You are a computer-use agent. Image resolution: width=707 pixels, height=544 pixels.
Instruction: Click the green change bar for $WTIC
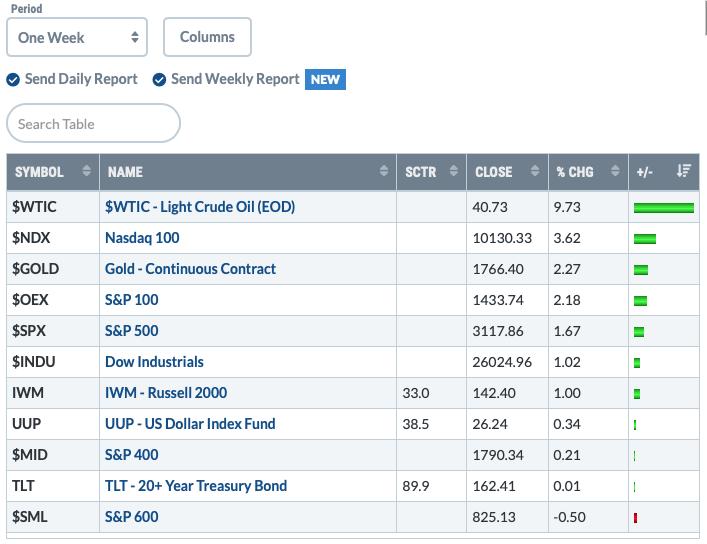pos(664,207)
